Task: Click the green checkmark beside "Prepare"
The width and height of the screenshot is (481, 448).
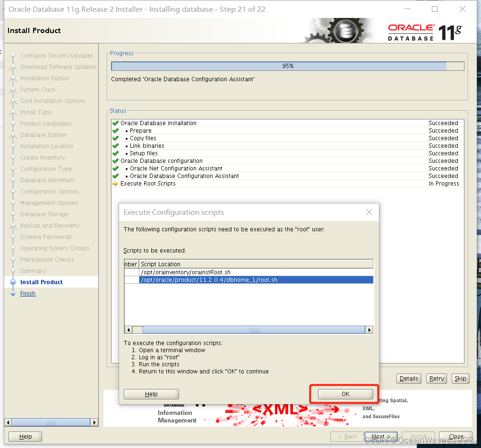Action: click(x=115, y=130)
